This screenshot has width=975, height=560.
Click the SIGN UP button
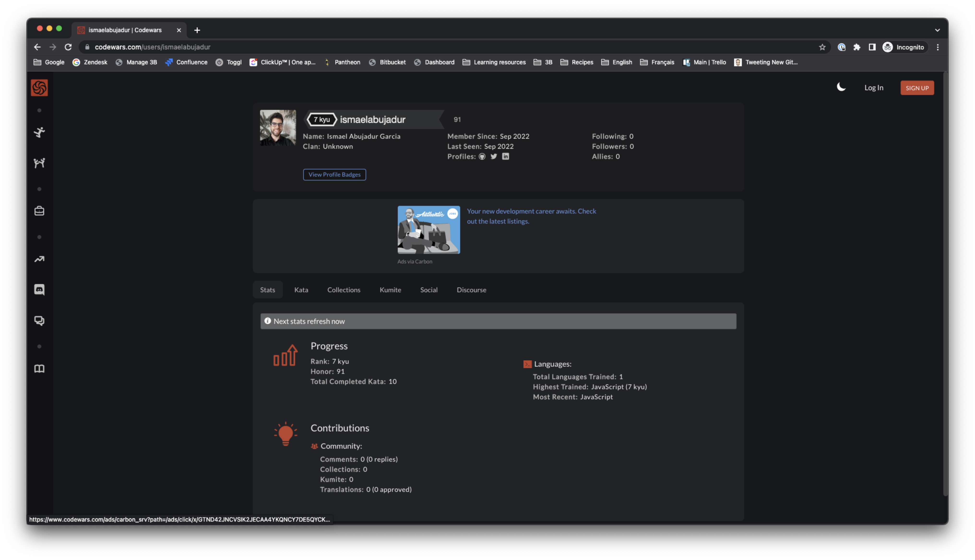click(x=917, y=88)
